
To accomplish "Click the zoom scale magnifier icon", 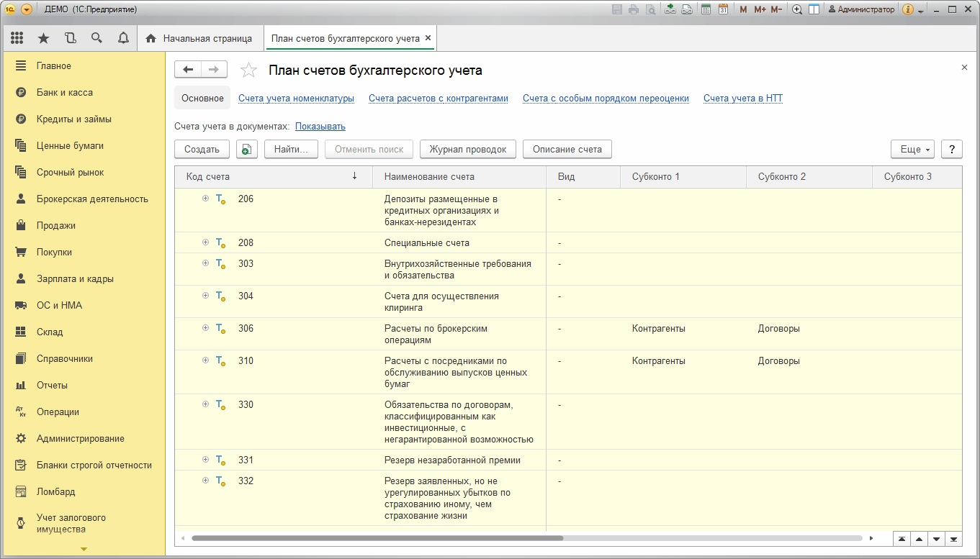I will pos(797,9).
